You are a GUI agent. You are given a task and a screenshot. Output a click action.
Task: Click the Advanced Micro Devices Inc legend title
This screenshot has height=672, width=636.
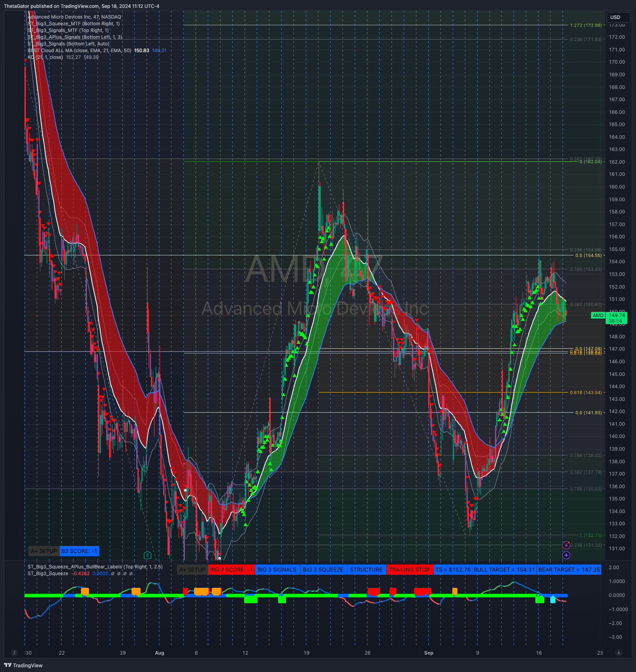(x=74, y=17)
